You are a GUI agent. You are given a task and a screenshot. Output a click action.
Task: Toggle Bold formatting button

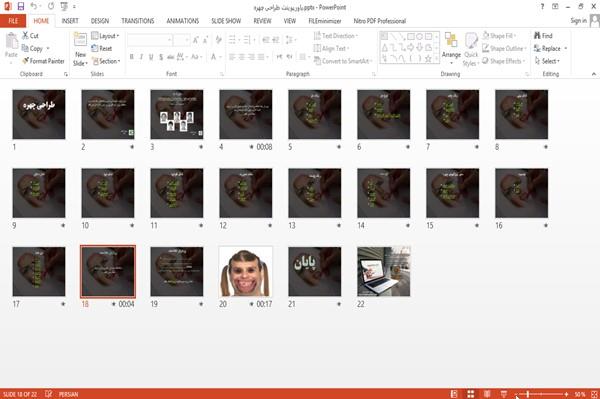(x=132, y=57)
